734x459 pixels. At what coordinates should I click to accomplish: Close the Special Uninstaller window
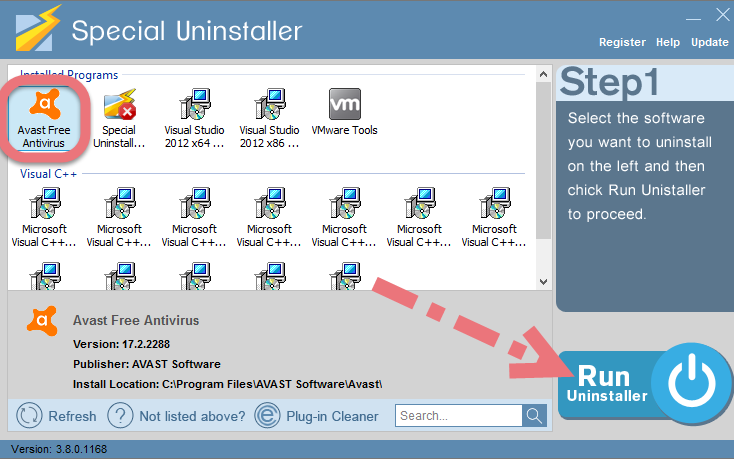click(723, 15)
